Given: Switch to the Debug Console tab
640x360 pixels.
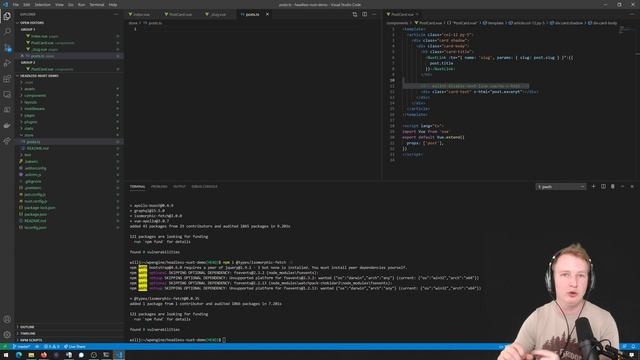Looking at the screenshot, I should click(204, 187).
